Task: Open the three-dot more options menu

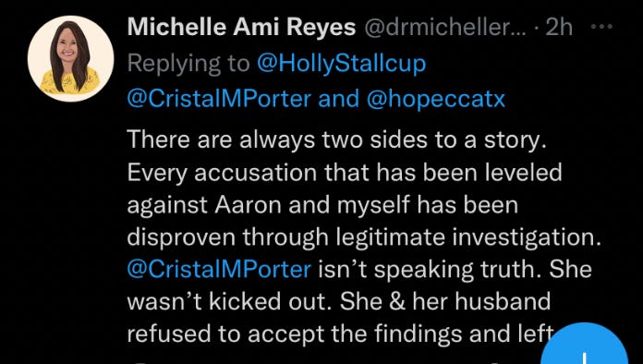Action: click(x=601, y=27)
